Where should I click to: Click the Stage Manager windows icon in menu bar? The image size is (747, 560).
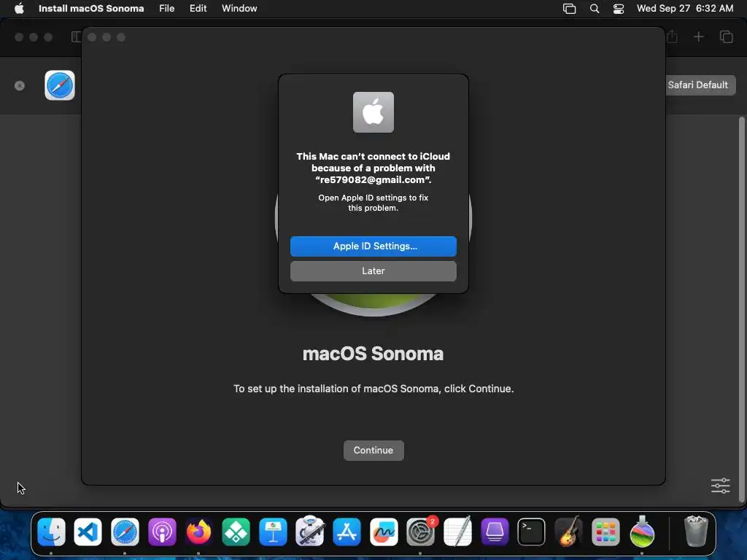pyautogui.click(x=569, y=8)
